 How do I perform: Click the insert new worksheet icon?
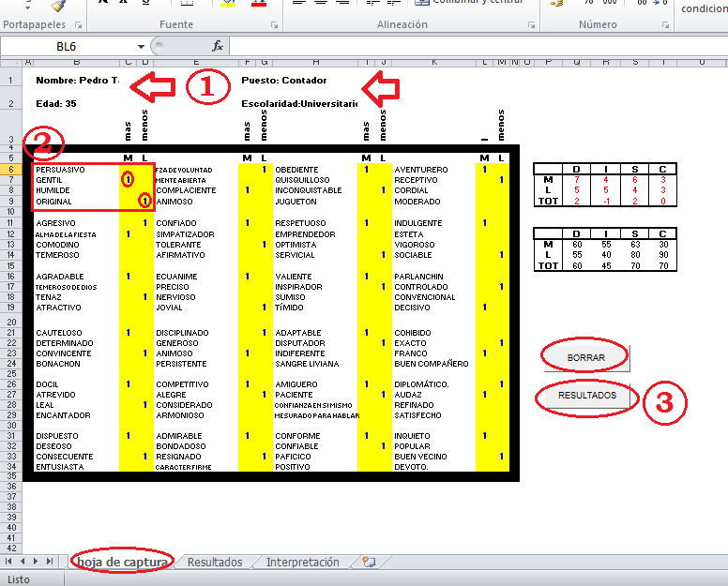[369, 563]
